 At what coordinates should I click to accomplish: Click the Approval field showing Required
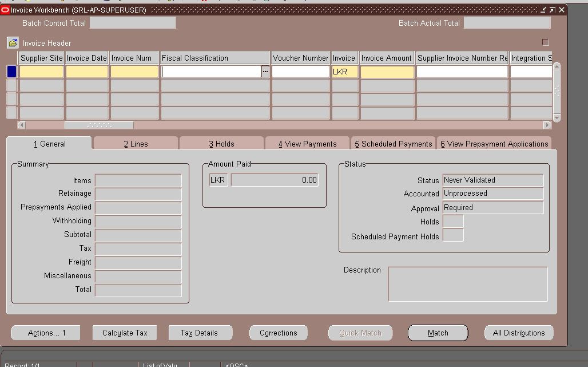coord(492,207)
